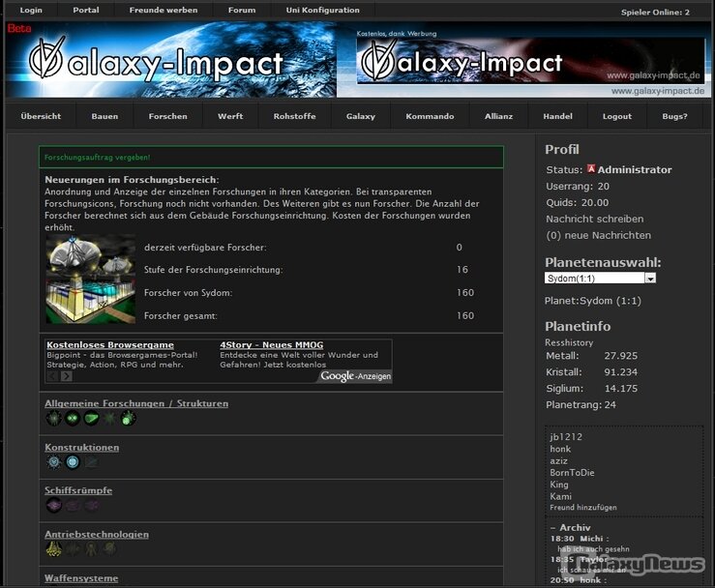The width and height of the screenshot is (715, 588).
Task: Click the Google-Anzeigen label
Action: [356, 376]
